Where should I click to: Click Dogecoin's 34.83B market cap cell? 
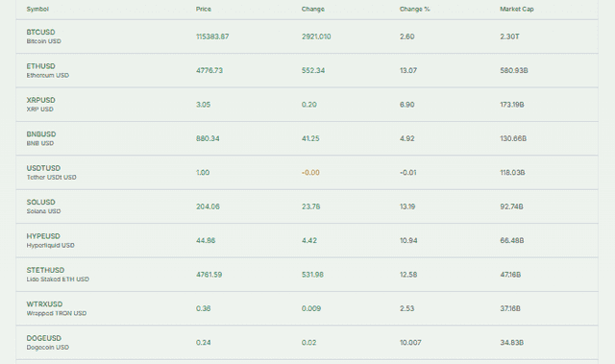point(511,343)
